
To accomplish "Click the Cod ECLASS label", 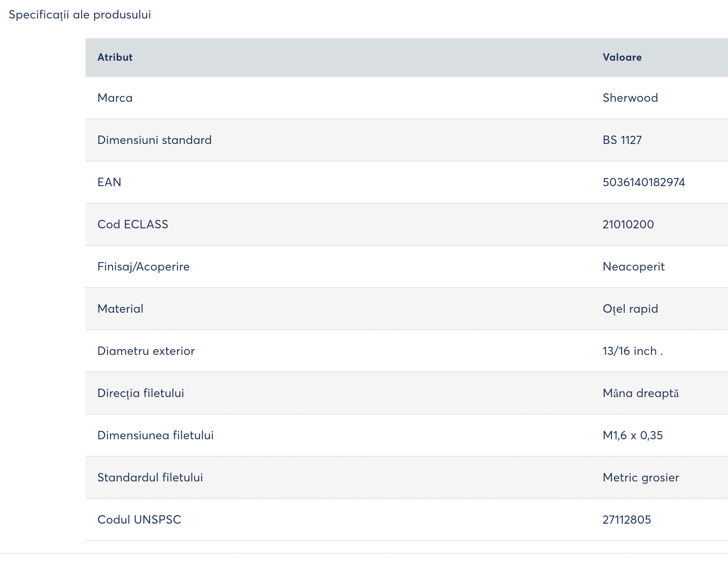I will click(133, 224).
